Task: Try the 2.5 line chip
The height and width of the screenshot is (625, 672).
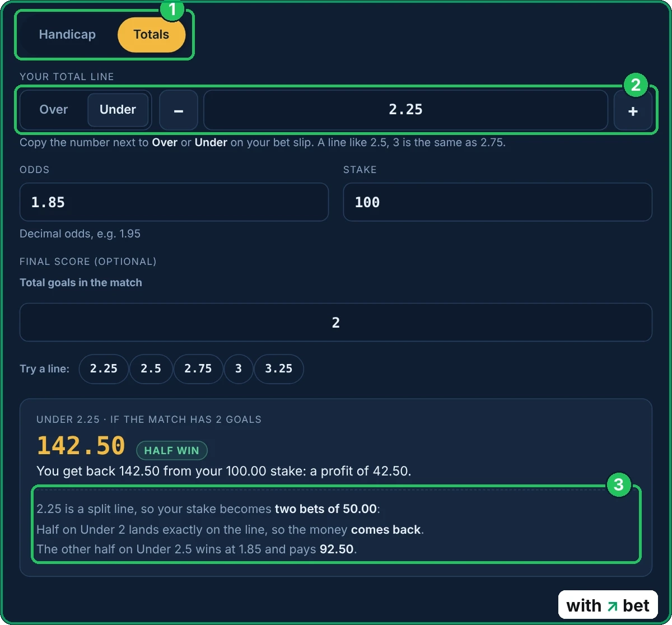Action: point(151,369)
